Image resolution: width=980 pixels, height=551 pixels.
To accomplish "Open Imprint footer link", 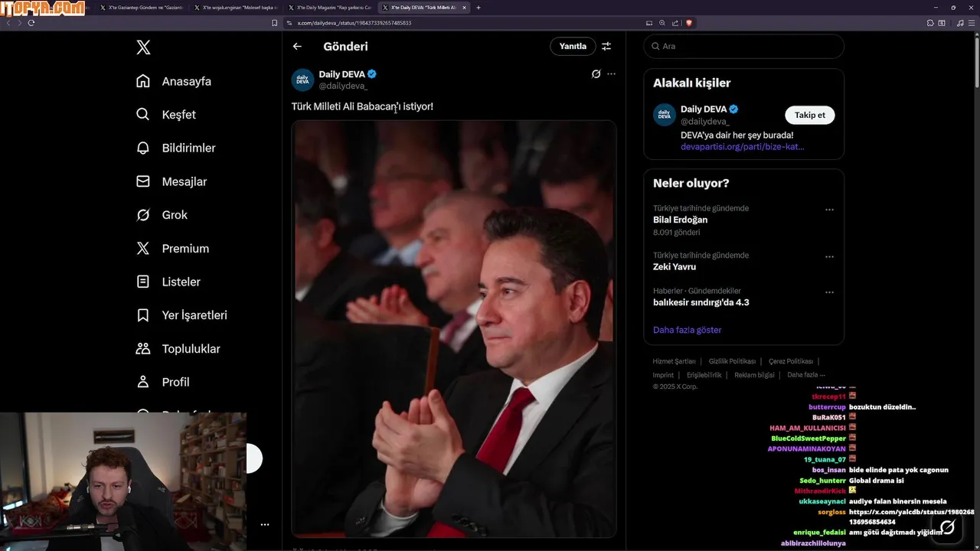I will (x=663, y=375).
